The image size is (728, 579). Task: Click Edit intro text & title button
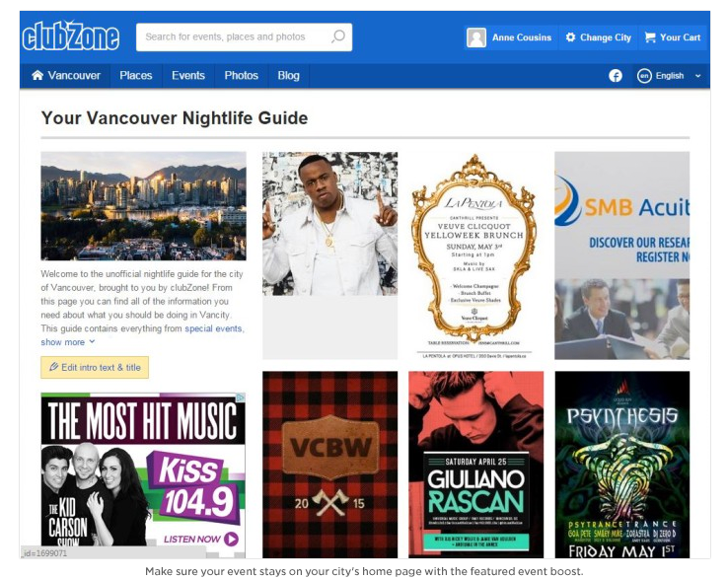click(95, 367)
